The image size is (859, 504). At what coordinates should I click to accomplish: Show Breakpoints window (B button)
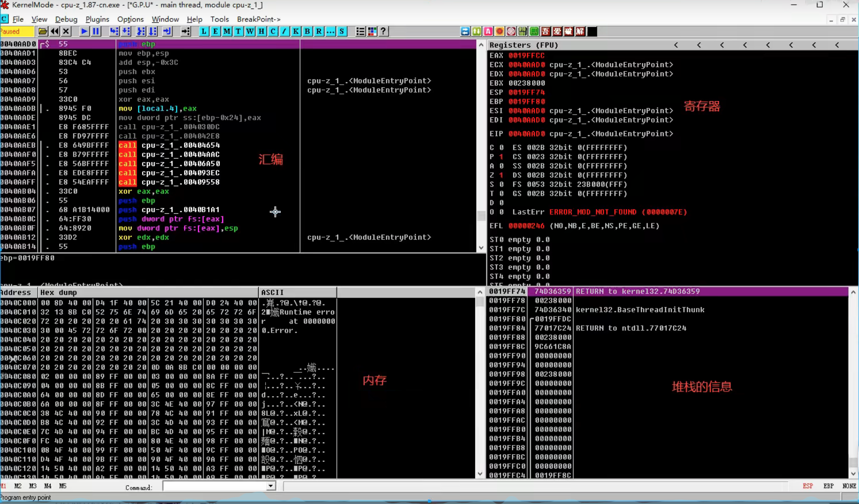coord(307,31)
